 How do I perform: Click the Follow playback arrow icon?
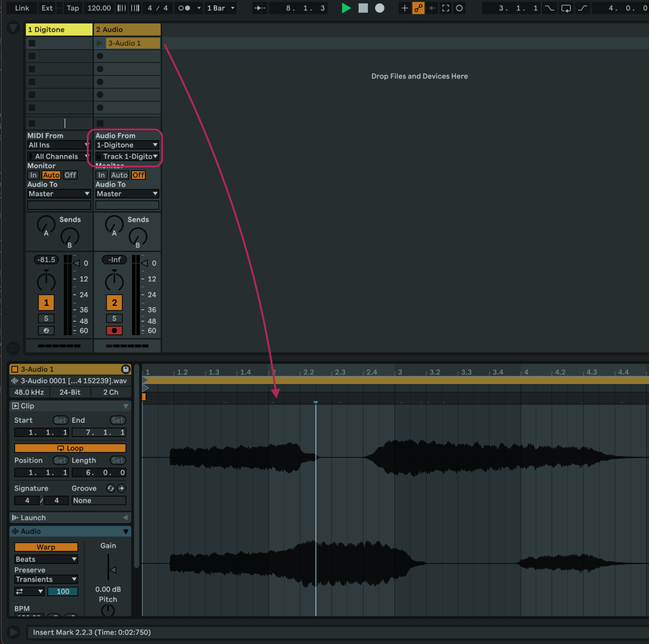tap(260, 8)
